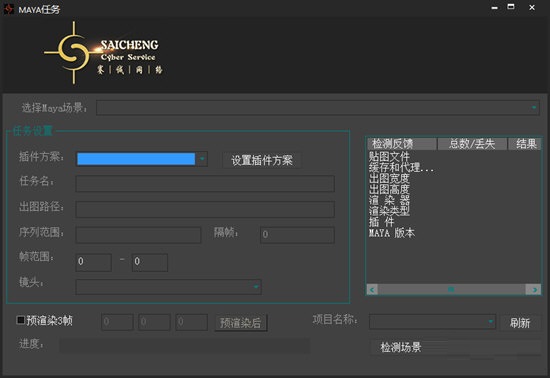Open the 镜头 dropdown list
550x378 pixels.
168,287
